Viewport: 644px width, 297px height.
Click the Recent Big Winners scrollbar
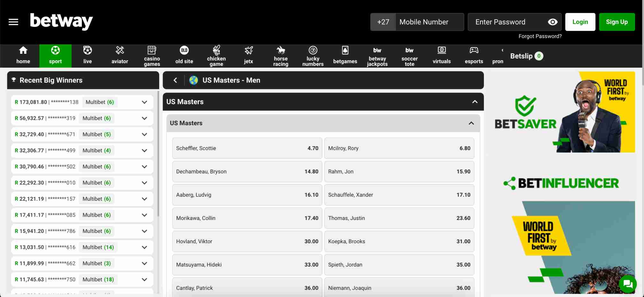tap(158, 154)
